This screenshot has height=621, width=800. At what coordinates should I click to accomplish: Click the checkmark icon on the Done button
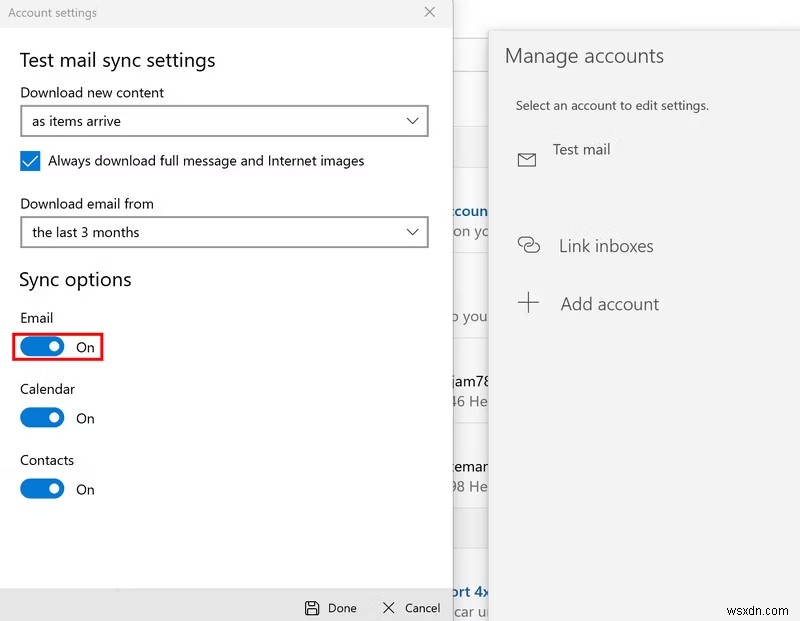(311, 608)
